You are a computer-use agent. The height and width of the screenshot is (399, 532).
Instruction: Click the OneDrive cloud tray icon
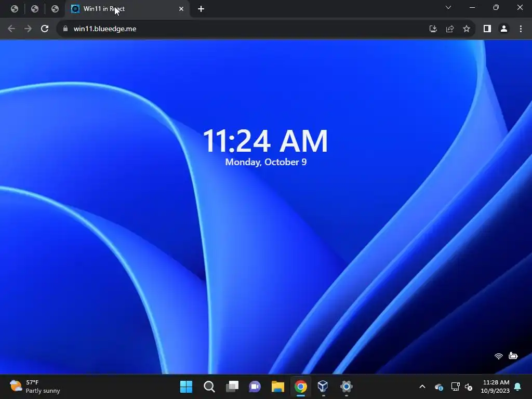[438, 387]
